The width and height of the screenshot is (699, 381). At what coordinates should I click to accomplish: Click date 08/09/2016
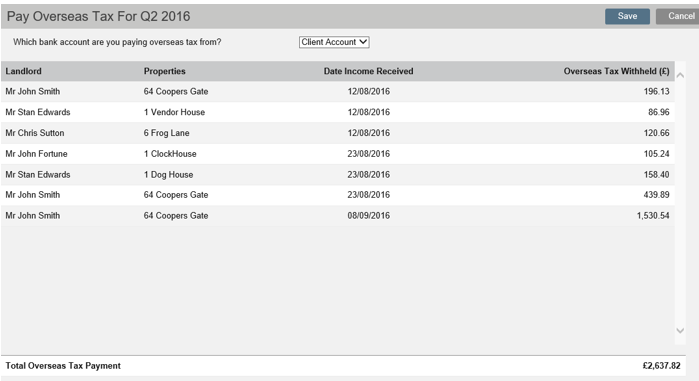[x=369, y=216]
